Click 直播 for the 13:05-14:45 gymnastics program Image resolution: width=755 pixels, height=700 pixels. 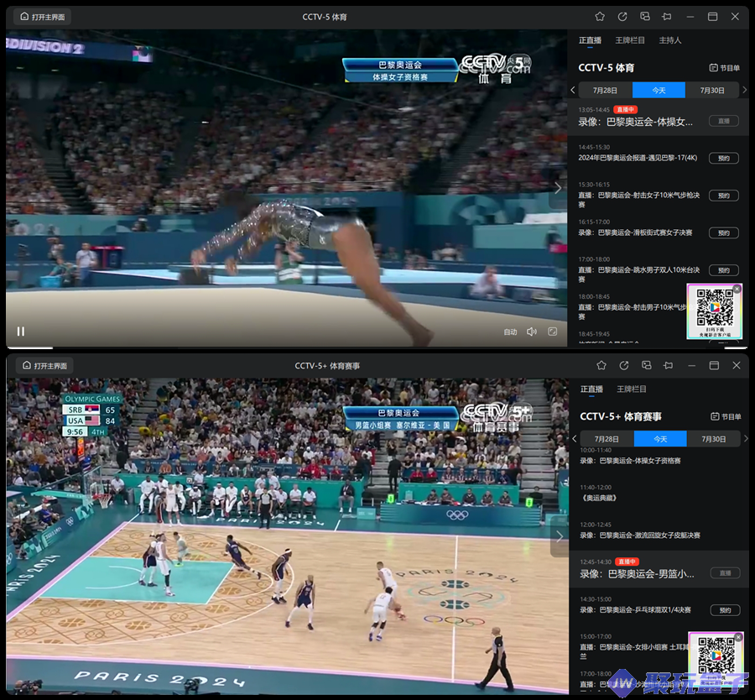724,121
